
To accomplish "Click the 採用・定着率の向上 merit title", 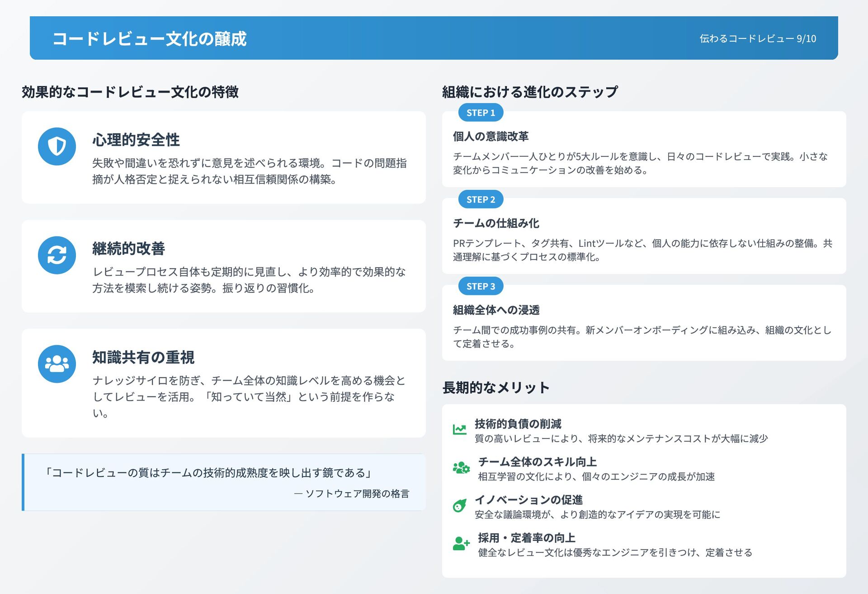I will [527, 538].
